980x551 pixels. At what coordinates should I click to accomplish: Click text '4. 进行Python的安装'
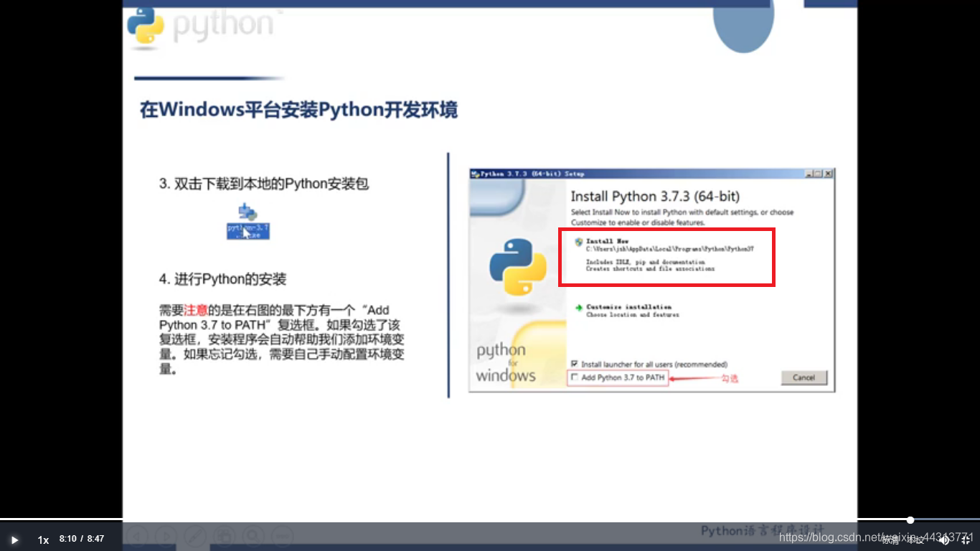pos(222,278)
